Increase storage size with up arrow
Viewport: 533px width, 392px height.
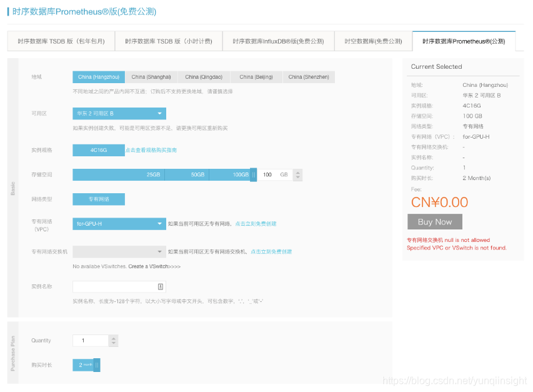pyautogui.click(x=298, y=172)
